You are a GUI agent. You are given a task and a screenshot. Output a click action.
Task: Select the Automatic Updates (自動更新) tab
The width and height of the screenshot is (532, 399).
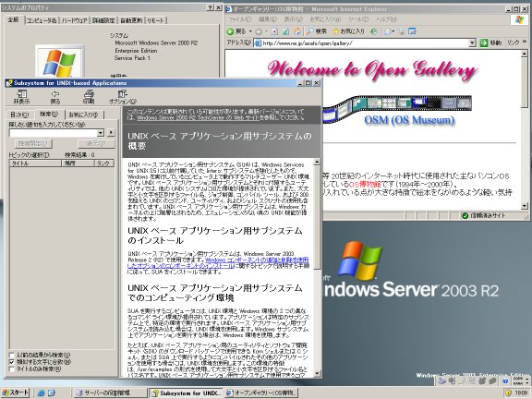[131, 20]
